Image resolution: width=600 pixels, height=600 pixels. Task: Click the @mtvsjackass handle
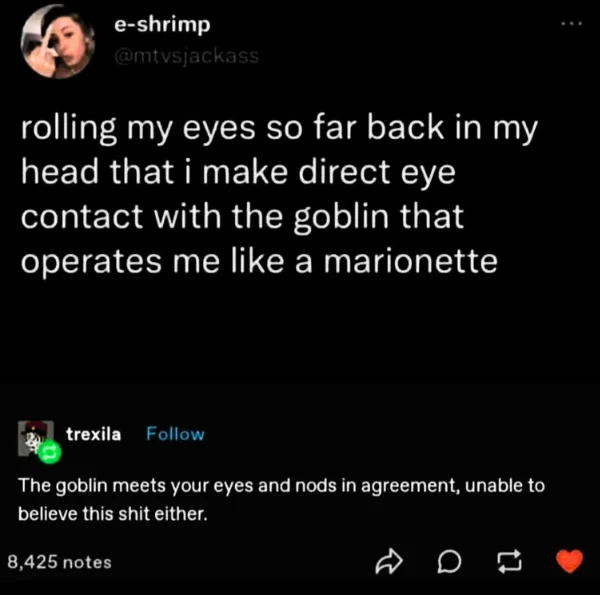coord(187,56)
